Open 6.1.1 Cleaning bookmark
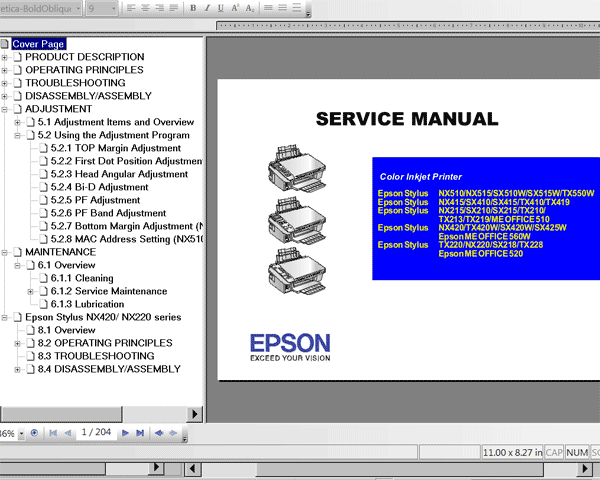This screenshot has height=480, width=600. [x=82, y=278]
